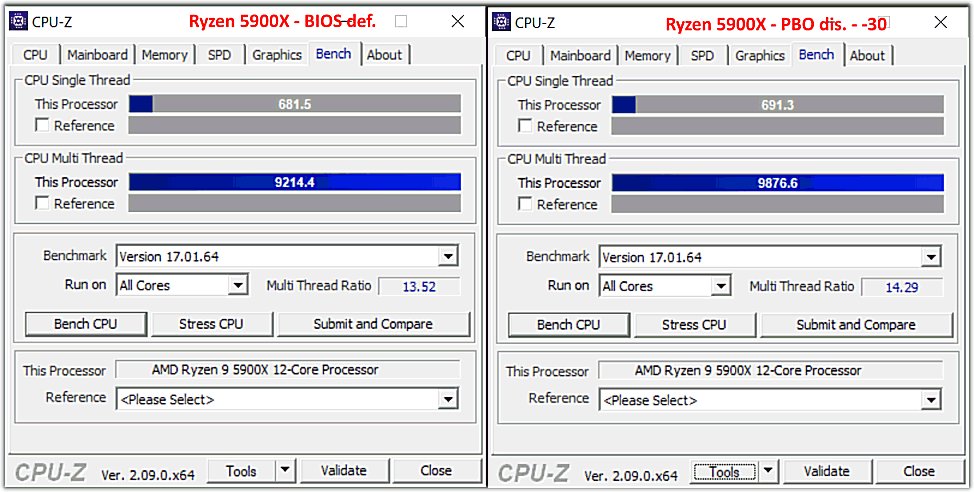Maximize the left BIOS-def CPU-Z window
The width and height of the screenshot is (974, 492).
pyautogui.click(x=401, y=22)
